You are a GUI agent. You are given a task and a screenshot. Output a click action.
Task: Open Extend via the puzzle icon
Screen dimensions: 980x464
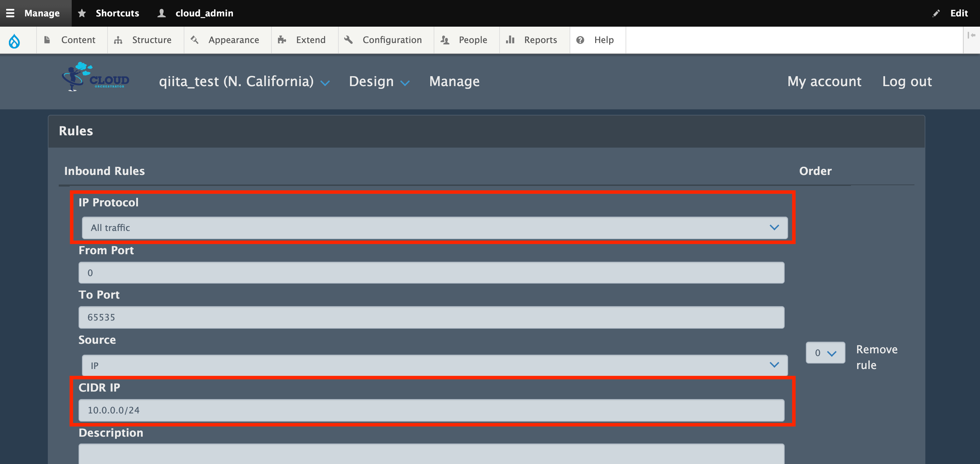coord(282,40)
